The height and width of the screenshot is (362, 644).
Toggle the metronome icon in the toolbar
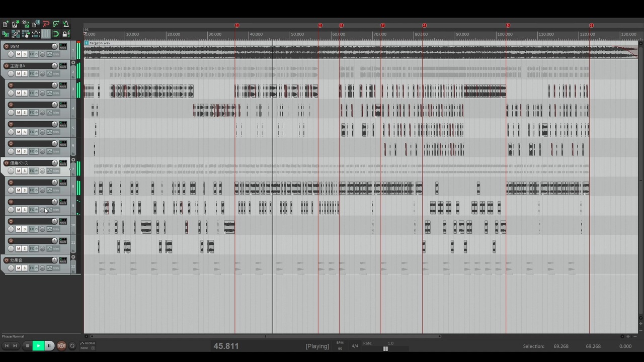click(66, 24)
